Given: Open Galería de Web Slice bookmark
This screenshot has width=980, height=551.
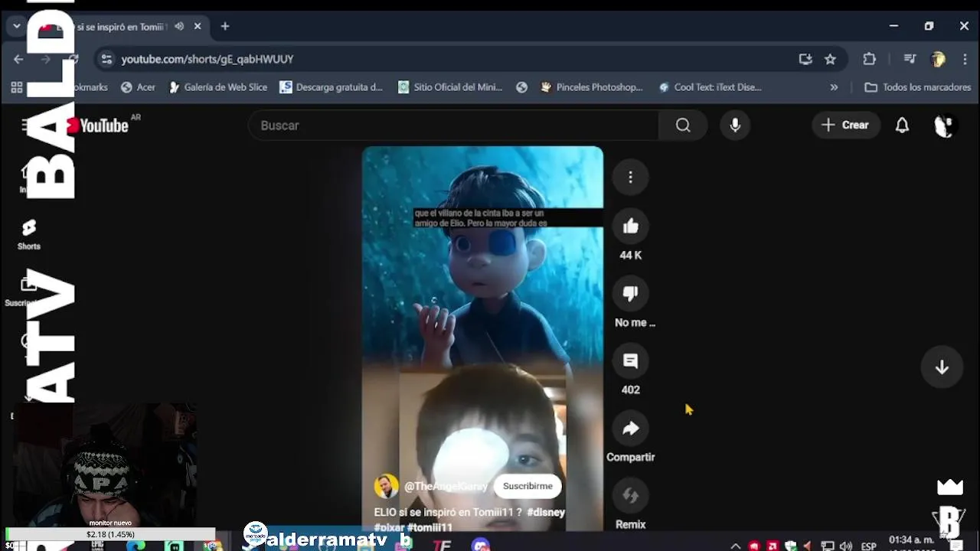Looking at the screenshot, I should 217,87.
